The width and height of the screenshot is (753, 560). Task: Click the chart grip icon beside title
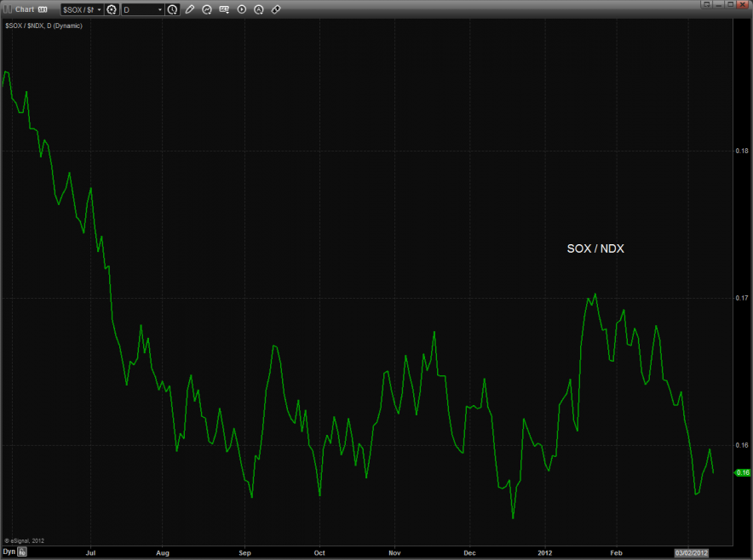pyautogui.click(x=8, y=9)
